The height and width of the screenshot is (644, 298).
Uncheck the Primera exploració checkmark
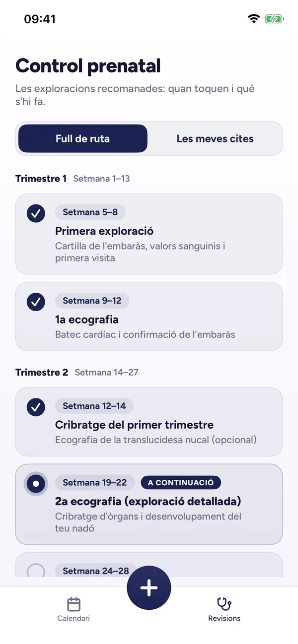click(36, 213)
